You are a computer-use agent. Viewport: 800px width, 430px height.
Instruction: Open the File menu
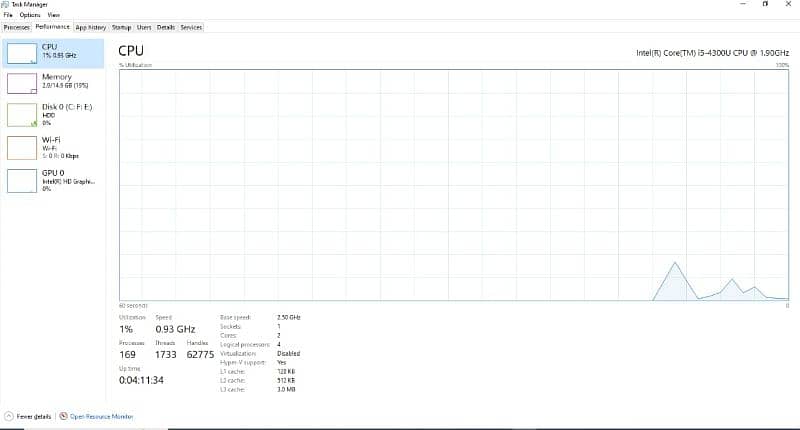(x=8, y=15)
